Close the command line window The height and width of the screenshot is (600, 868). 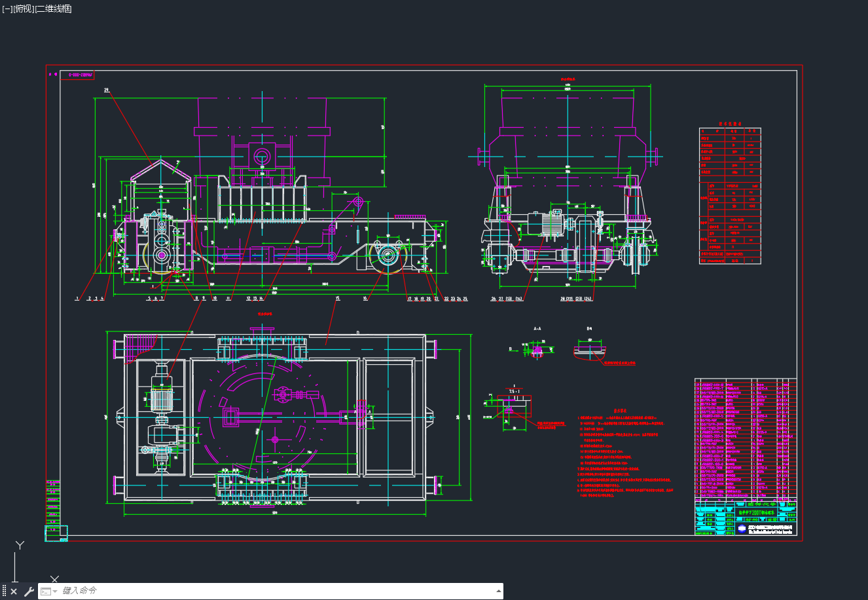(x=14, y=591)
